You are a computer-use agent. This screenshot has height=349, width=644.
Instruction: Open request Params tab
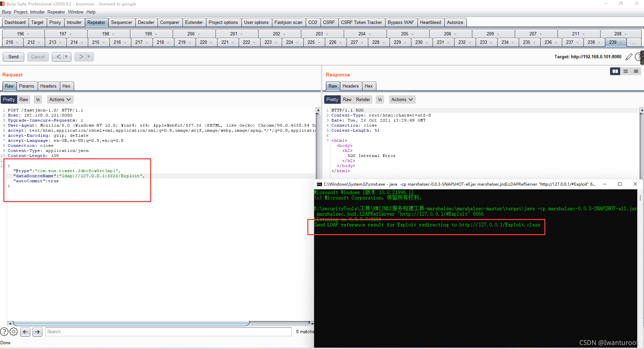(27, 86)
